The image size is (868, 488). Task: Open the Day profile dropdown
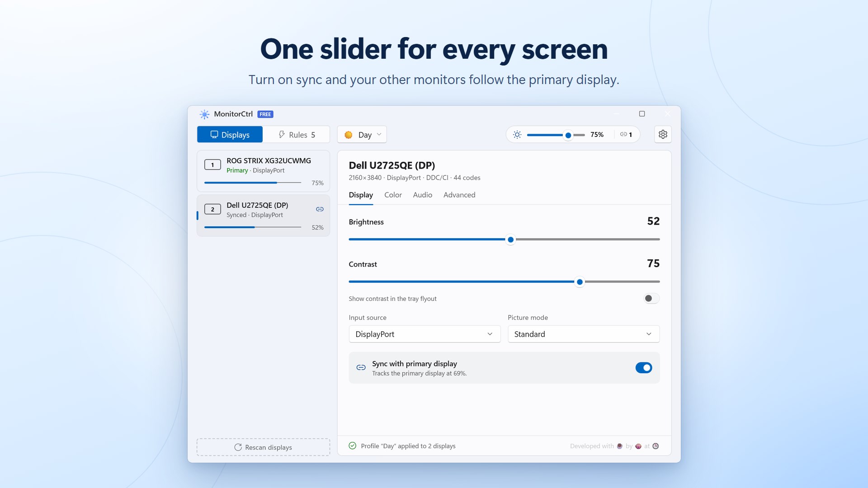[x=362, y=135]
